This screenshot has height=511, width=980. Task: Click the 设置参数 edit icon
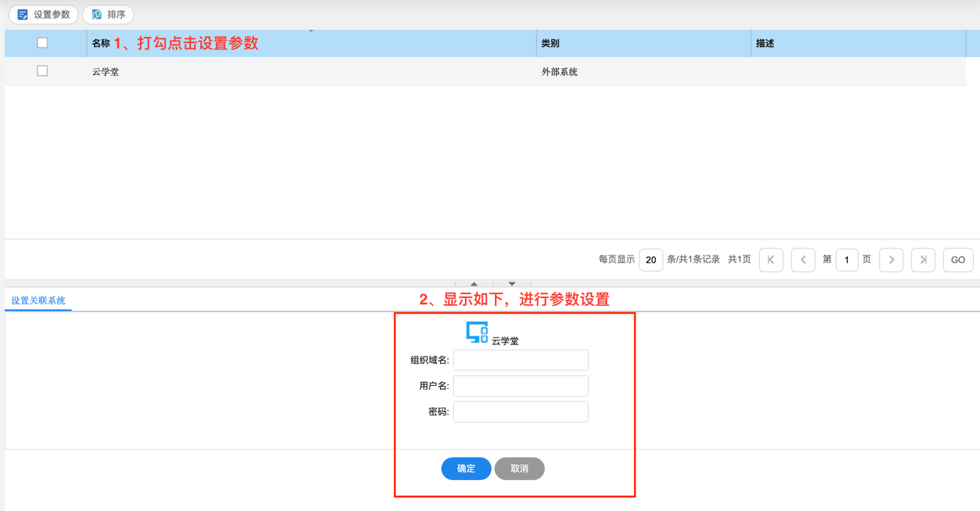22,15
